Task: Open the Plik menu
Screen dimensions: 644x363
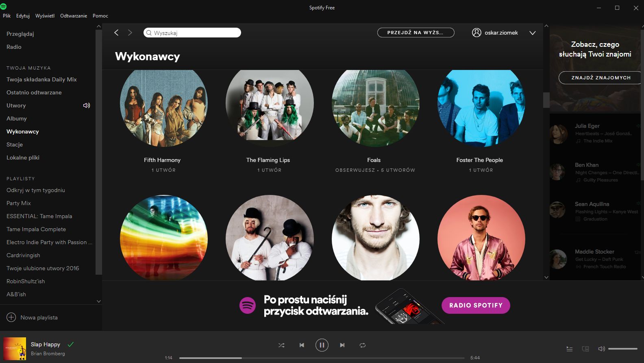Action: pyautogui.click(x=7, y=16)
